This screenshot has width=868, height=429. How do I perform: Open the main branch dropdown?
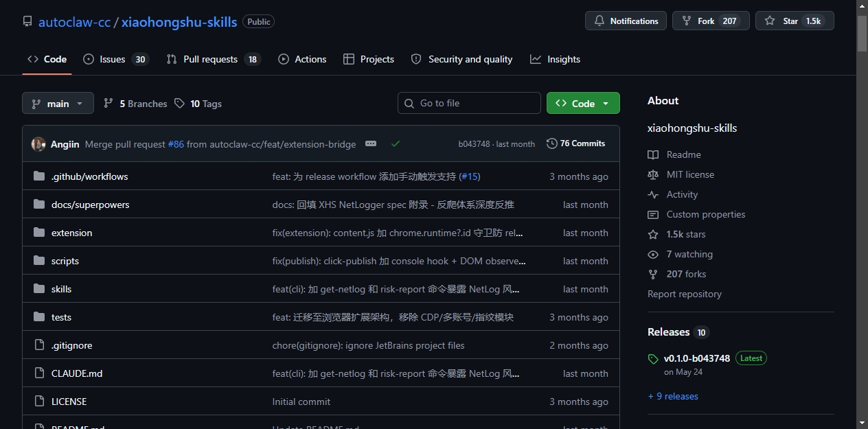point(58,104)
